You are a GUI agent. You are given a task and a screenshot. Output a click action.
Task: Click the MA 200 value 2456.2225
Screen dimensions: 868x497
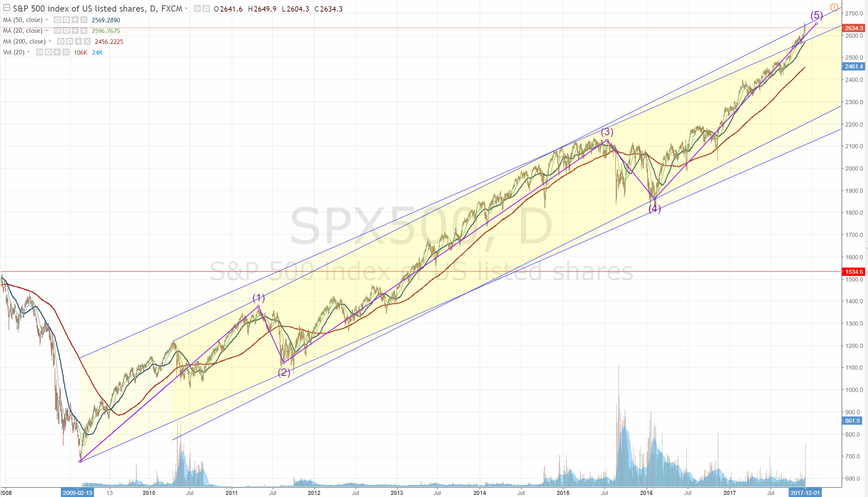point(109,41)
